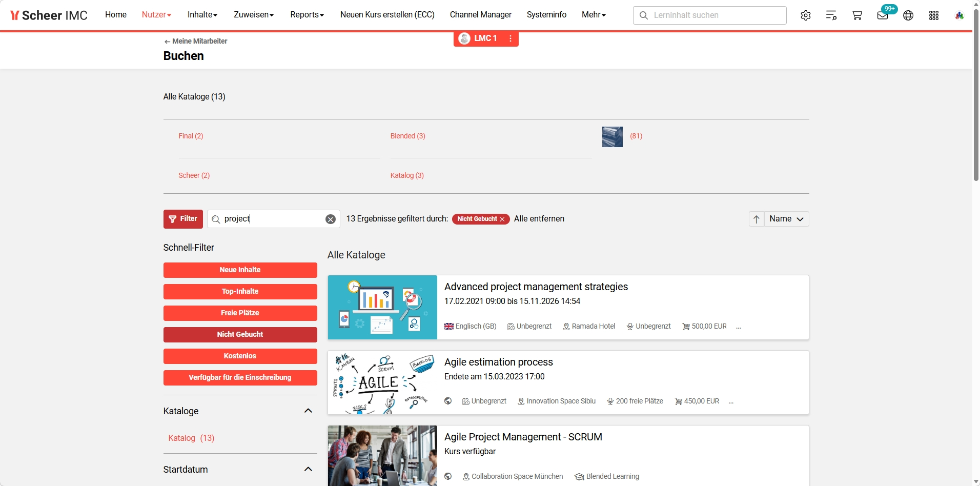This screenshot has height=486, width=980.
Task: Open the Scheer (2) catalog
Action: click(194, 175)
